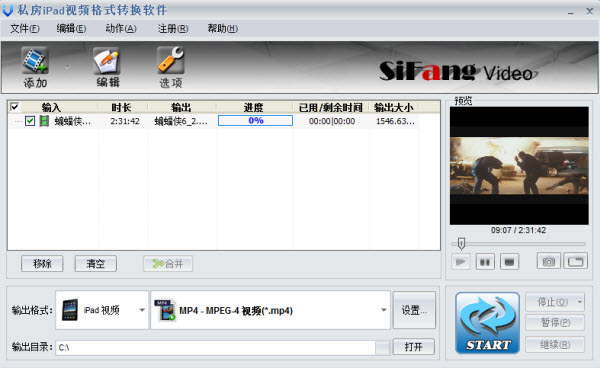Click the 合并 (merge) button
This screenshot has height=368, width=600.
pos(168,264)
